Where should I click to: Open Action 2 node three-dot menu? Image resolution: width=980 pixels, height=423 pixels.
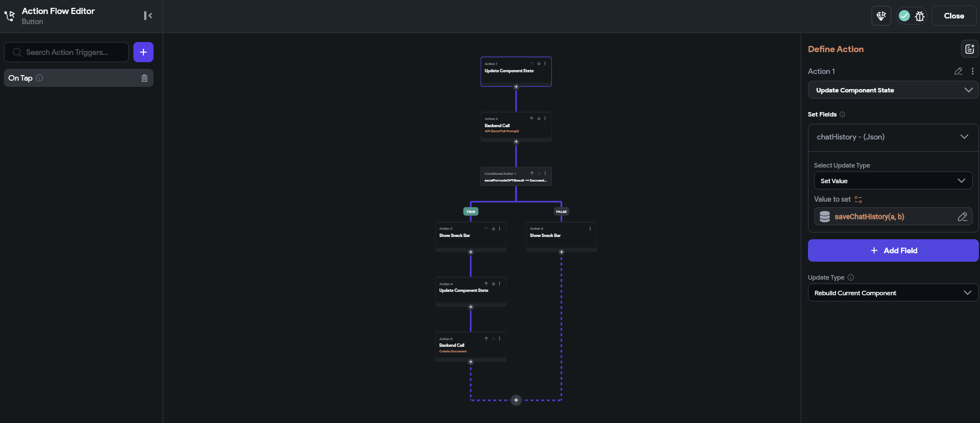[x=545, y=118]
